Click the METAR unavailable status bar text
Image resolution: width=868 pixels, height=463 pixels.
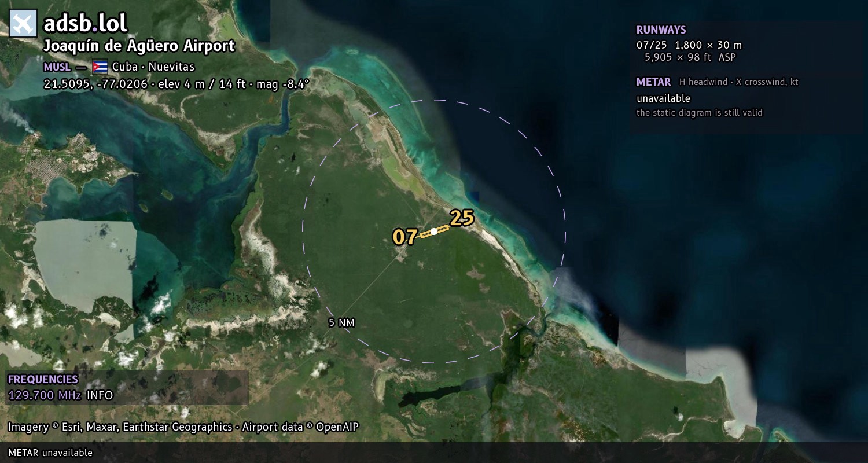[50, 453]
